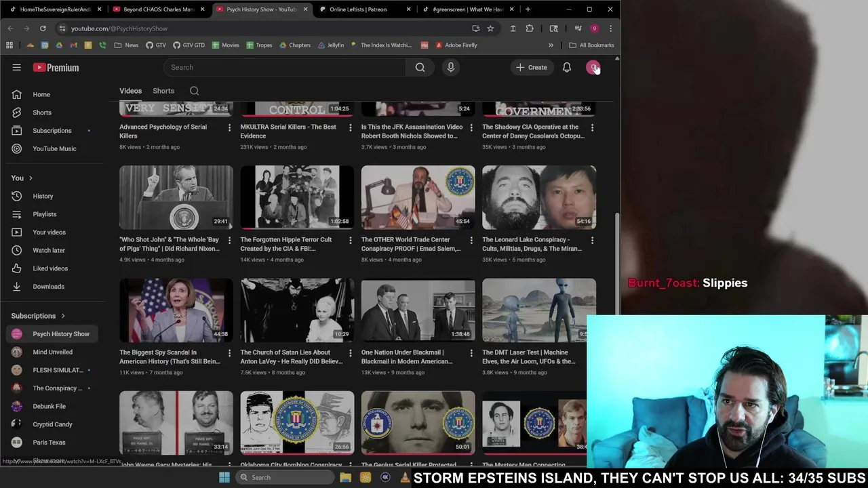Viewport: 868px width, 488px height.
Task: Switch to HomeTheSovereignRuler TikTok tab
Action: point(54,9)
